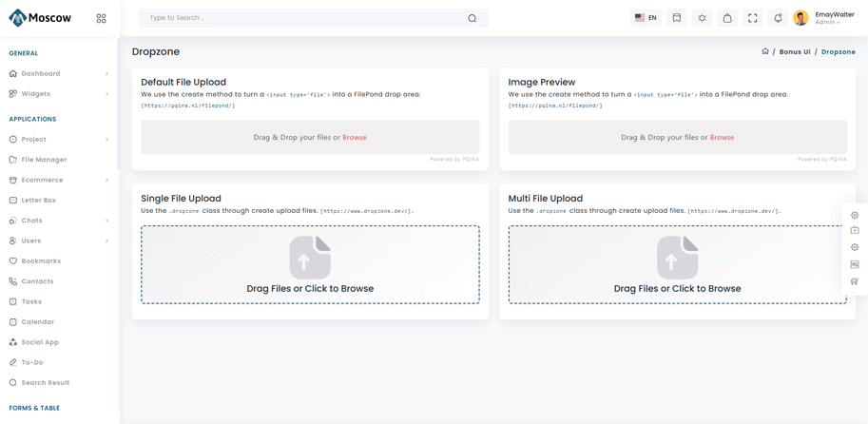Click the sidebar vertical scrollbar
This screenshot has height=424, width=868.
[119, 103]
